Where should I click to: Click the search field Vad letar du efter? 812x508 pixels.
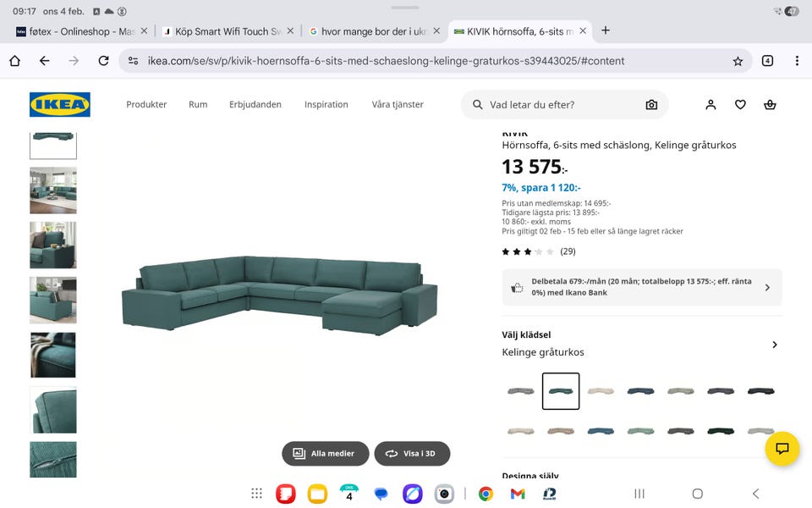(558, 105)
